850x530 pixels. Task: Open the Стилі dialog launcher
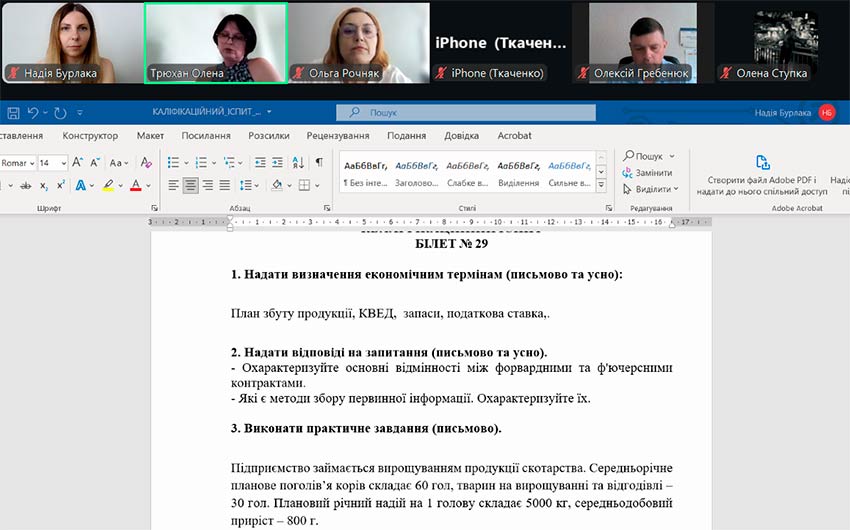click(609, 208)
